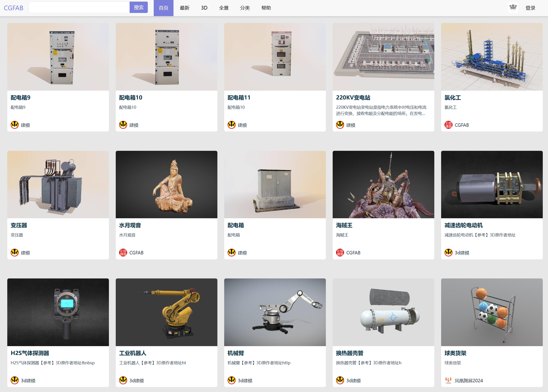Viewport: 548px width, 392px height.
Task: Click the 3d建模 avatar under 工业机器人
Action: (123, 380)
